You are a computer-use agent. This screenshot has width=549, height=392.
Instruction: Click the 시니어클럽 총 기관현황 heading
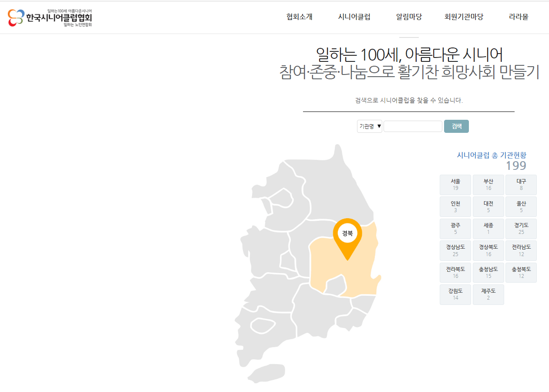click(x=492, y=155)
